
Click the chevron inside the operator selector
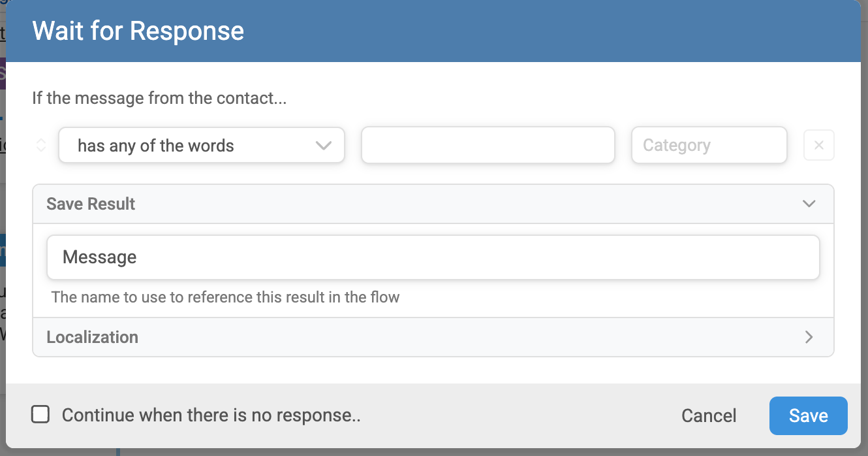(324, 145)
